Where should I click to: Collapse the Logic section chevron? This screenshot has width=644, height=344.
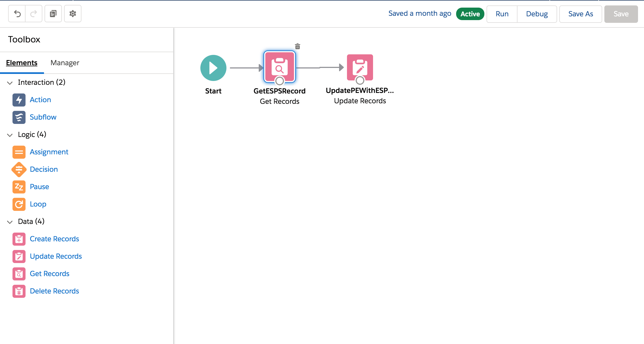tap(10, 135)
